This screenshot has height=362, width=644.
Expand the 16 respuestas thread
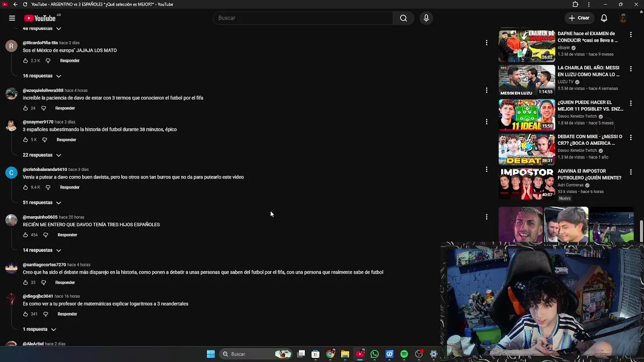click(x=42, y=76)
